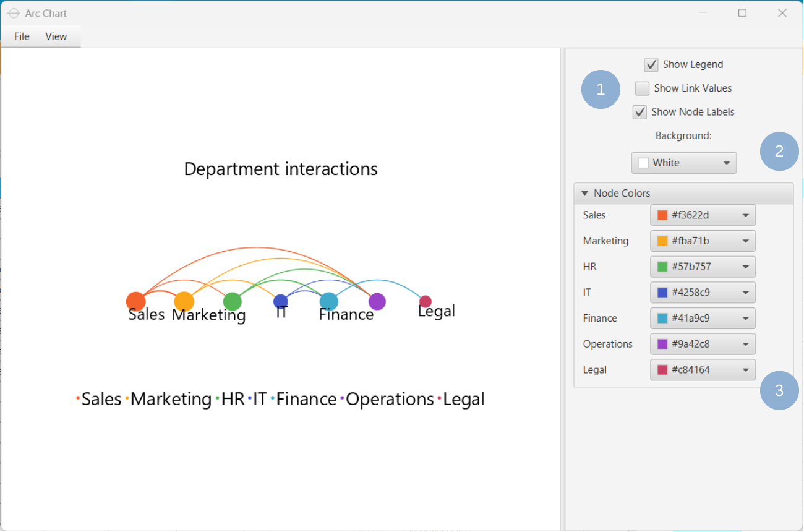Screen dimensions: 804x532
Task: Collapse the Node Colors panel
Action: 585,194
